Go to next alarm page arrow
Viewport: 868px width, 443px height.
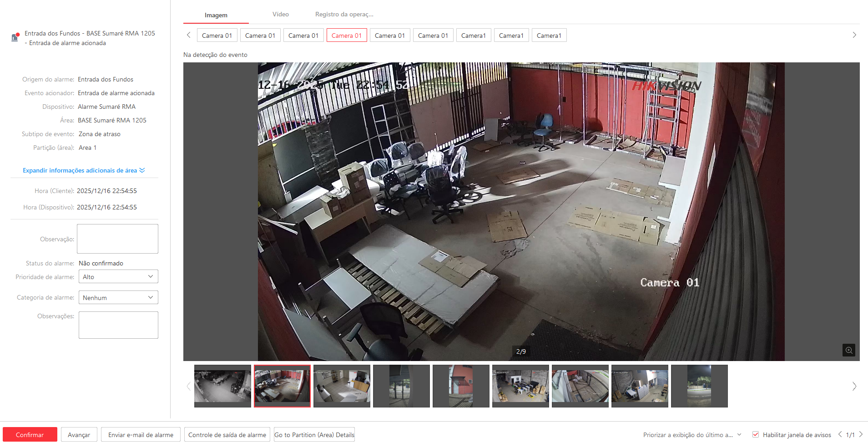click(x=861, y=434)
